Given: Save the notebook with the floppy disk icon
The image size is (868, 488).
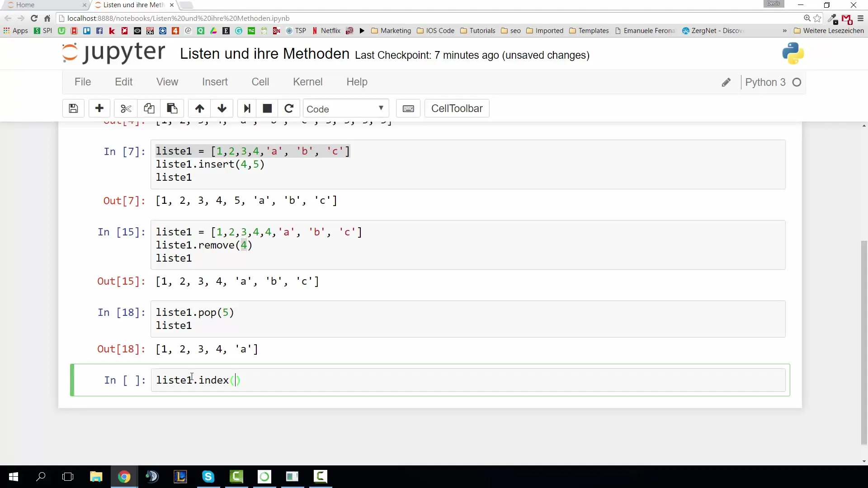Looking at the screenshot, I should (73, 108).
